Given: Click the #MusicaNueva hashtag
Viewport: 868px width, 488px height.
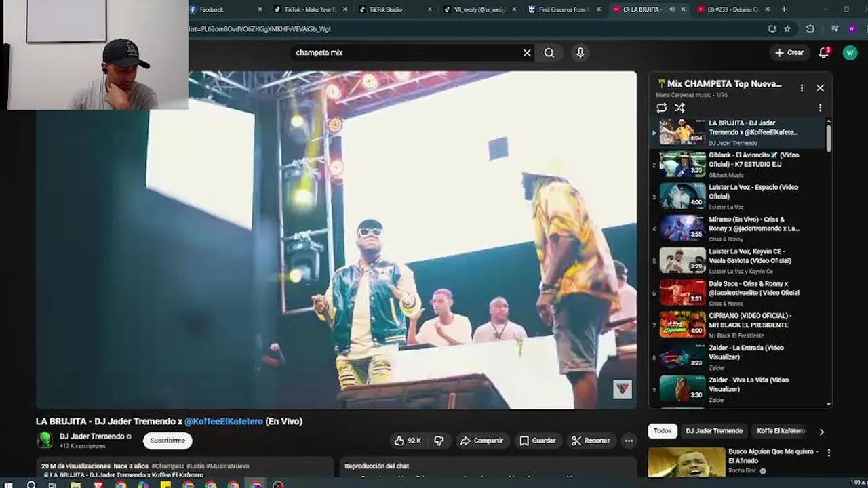Looking at the screenshot, I should point(228,466).
